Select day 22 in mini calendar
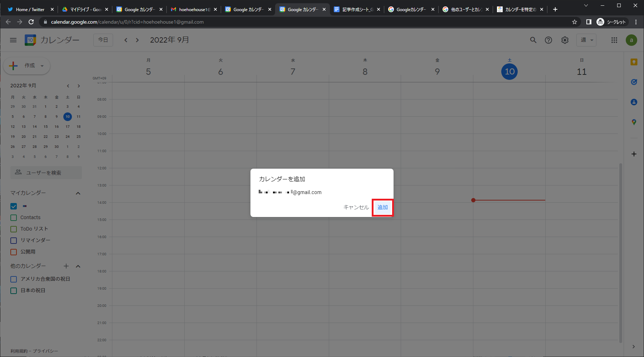The height and width of the screenshot is (357, 644). point(45,137)
